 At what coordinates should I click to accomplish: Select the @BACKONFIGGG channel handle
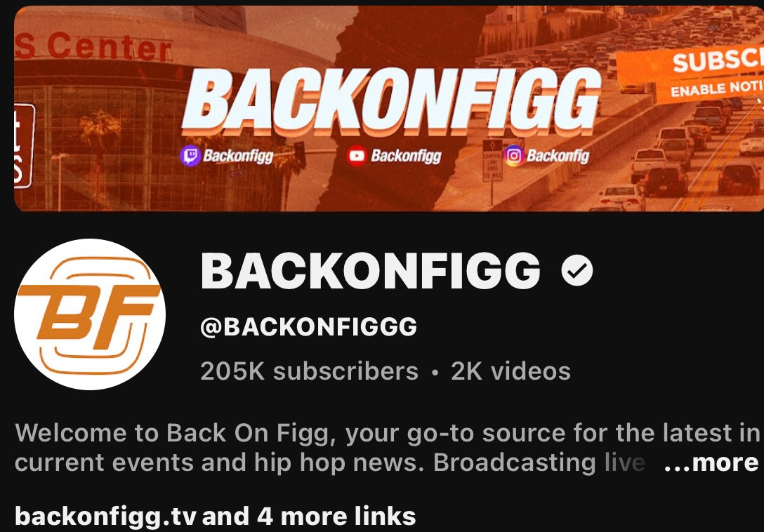308,327
